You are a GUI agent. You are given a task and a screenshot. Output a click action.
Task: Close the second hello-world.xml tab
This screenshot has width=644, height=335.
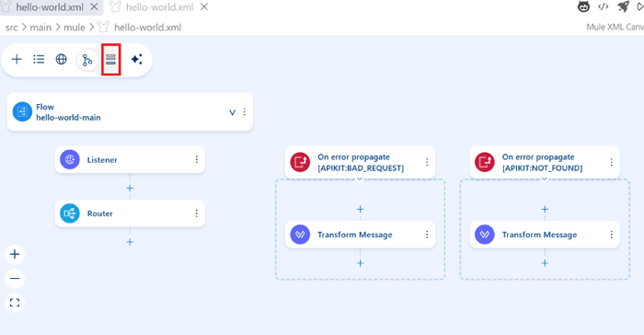point(204,6)
